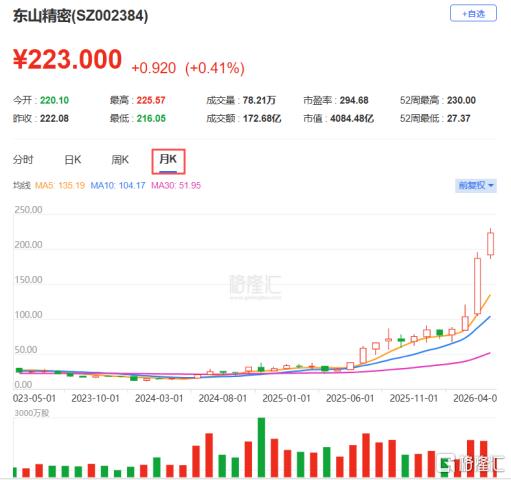Image resolution: width=511 pixels, height=480 pixels.
Task: Click the percent change (+0.41%)
Action: [215, 68]
